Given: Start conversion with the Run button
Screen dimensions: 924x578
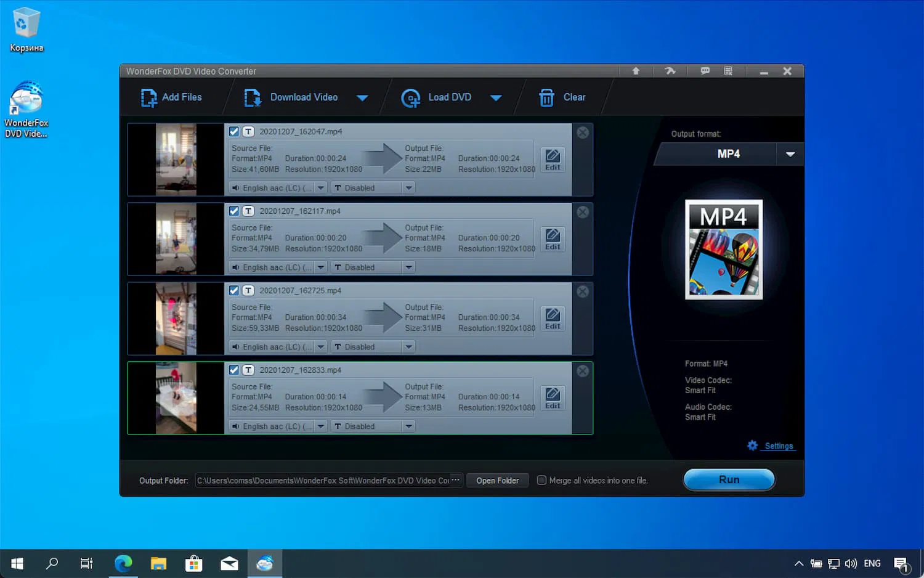Looking at the screenshot, I should 729,479.
